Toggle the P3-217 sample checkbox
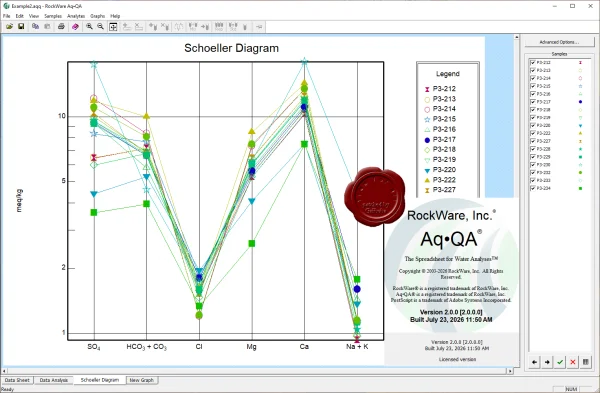This screenshot has height=393, width=600. click(533, 102)
